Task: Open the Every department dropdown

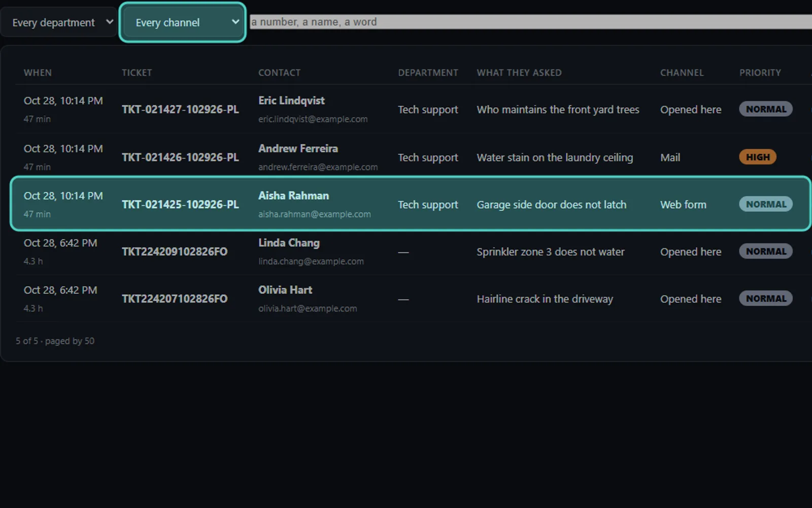Action: pos(58,22)
